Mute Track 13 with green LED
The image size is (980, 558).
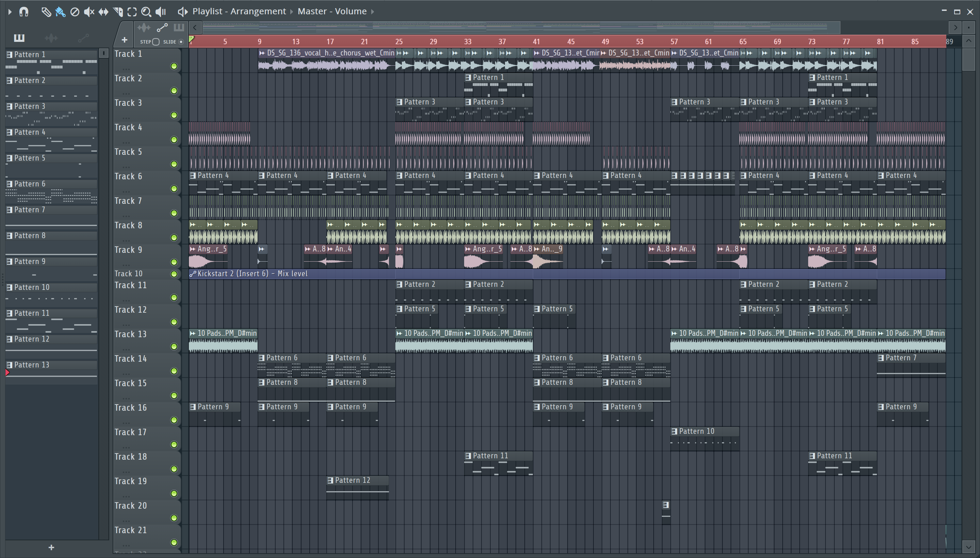pyautogui.click(x=174, y=346)
